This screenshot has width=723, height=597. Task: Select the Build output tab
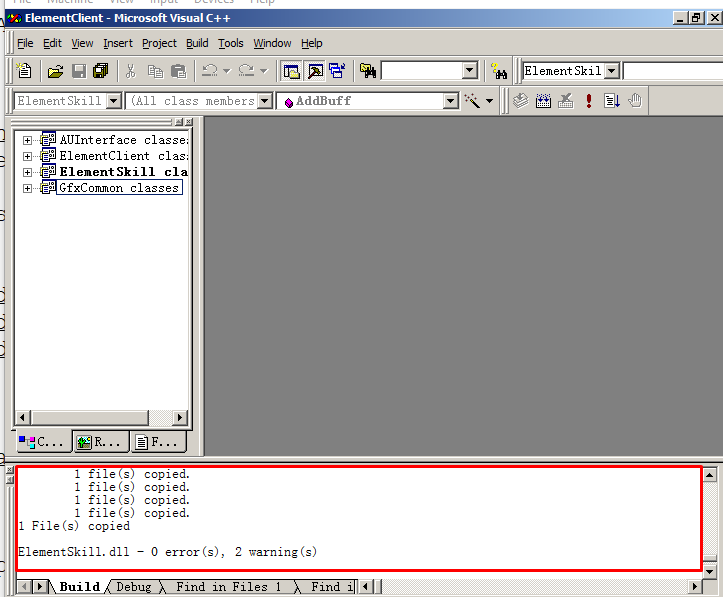[79, 587]
